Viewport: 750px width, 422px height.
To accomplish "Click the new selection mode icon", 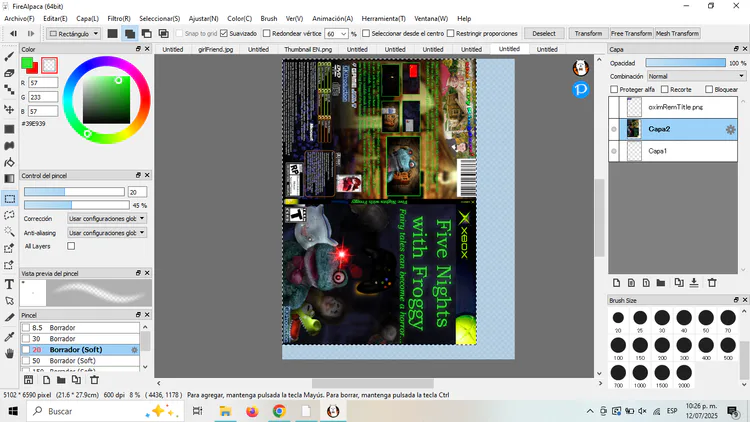I will [x=112, y=33].
